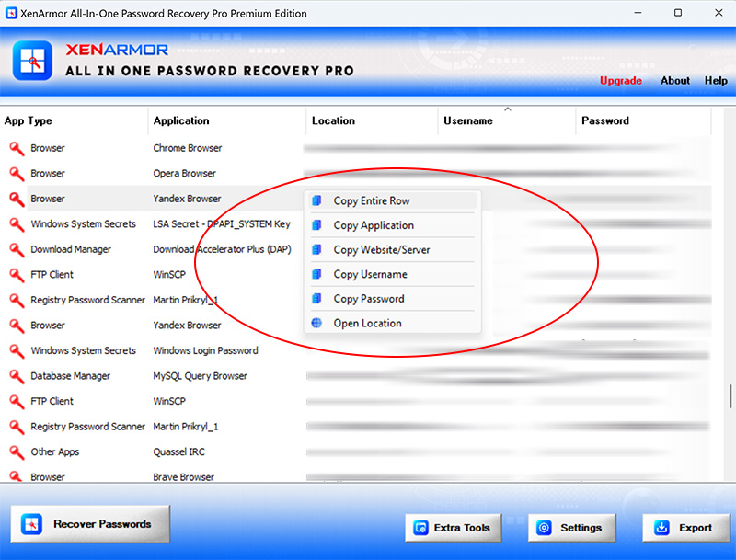Select Download Accelerator Plus (DAP) cell
Image resolution: width=736 pixels, height=560 pixels.
click(x=222, y=249)
